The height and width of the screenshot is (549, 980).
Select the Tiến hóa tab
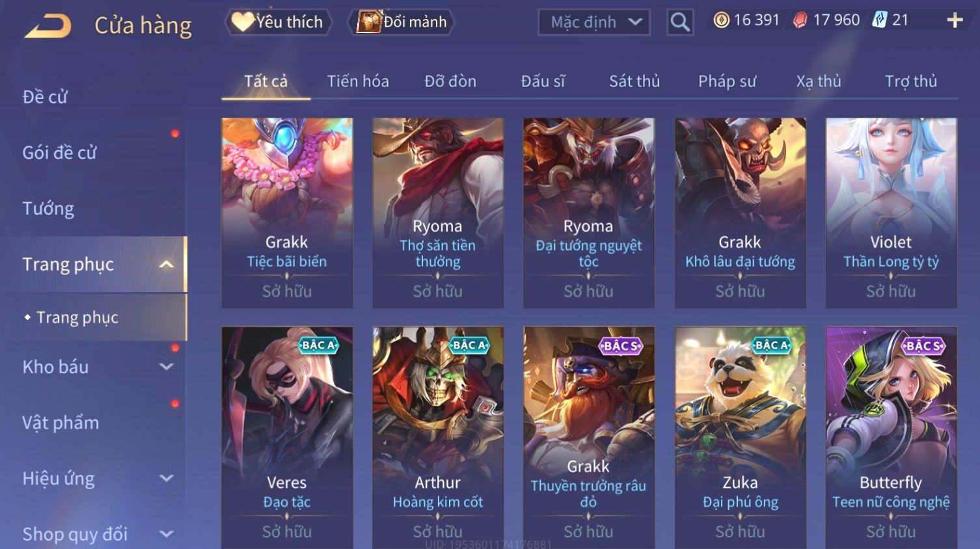(x=358, y=81)
